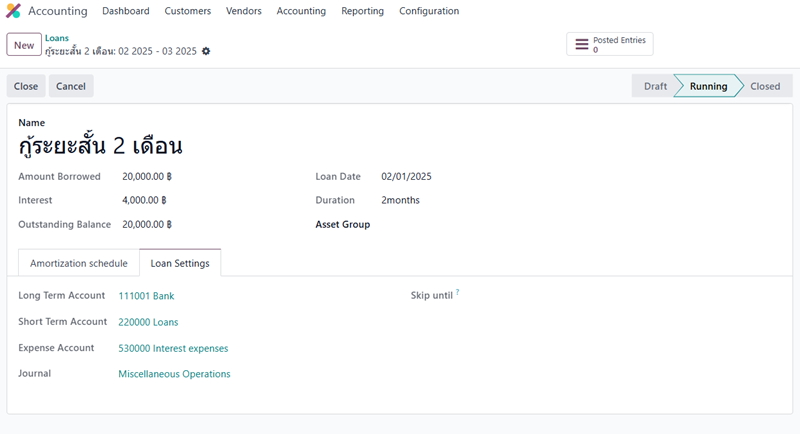
Task: Click the Cancel button
Action: pos(71,86)
